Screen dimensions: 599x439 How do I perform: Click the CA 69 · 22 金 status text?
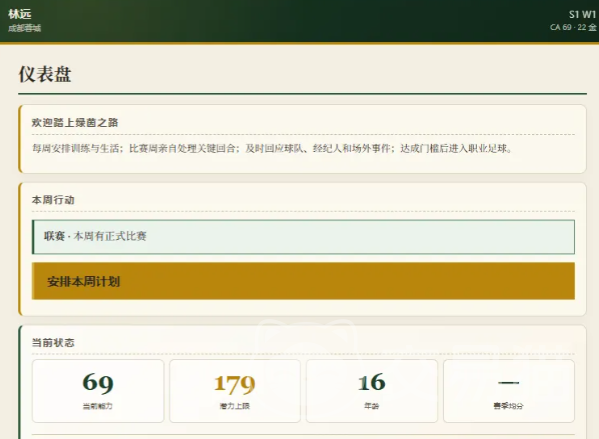pyautogui.click(x=573, y=27)
